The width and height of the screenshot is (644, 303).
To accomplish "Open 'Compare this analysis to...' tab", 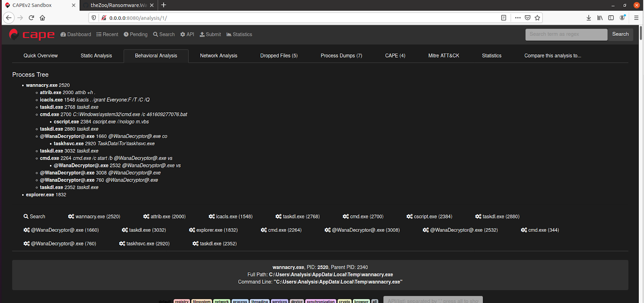I will click(553, 56).
